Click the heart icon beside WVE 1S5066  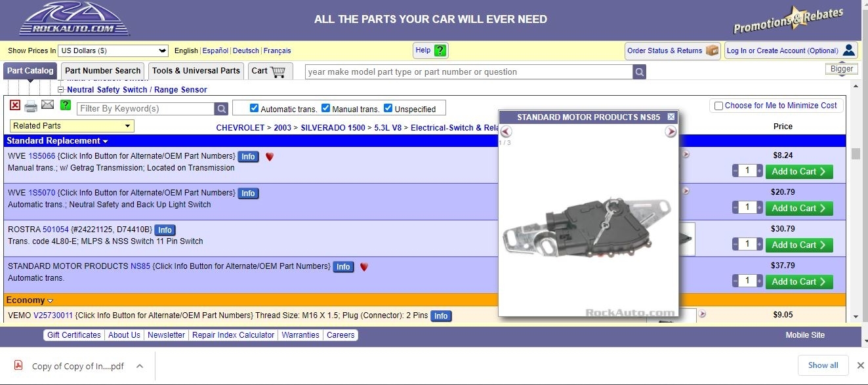pyautogui.click(x=270, y=157)
